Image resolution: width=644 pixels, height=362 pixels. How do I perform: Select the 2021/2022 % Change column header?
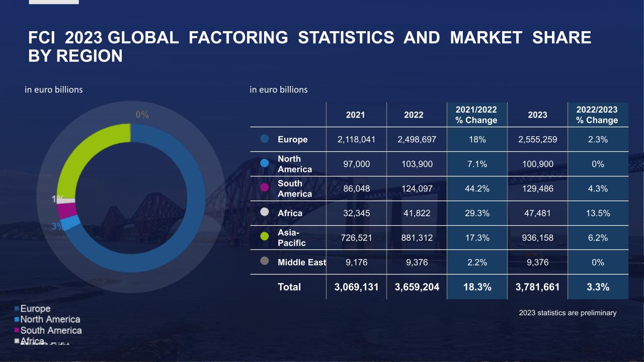point(477,115)
